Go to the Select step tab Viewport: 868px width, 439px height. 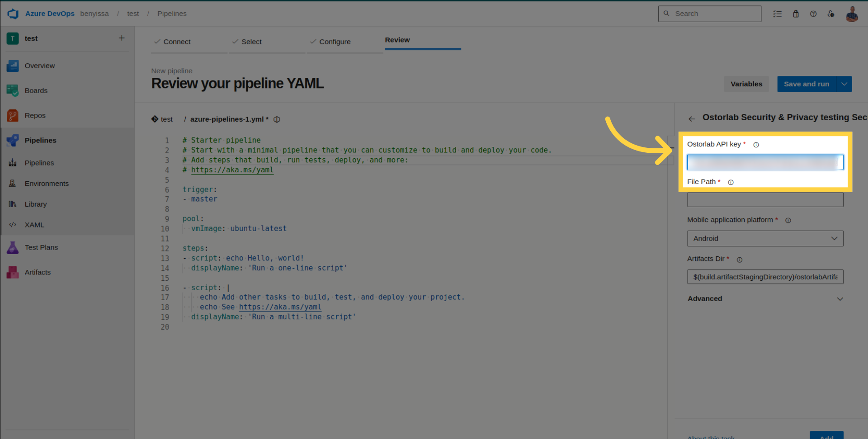point(251,42)
